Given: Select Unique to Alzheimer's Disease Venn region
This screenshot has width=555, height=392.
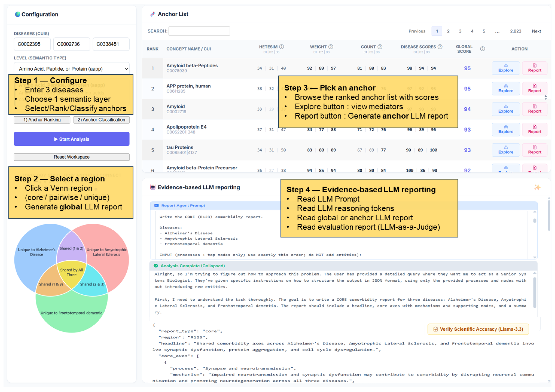Looking at the screenshot, I should point(36,252).
